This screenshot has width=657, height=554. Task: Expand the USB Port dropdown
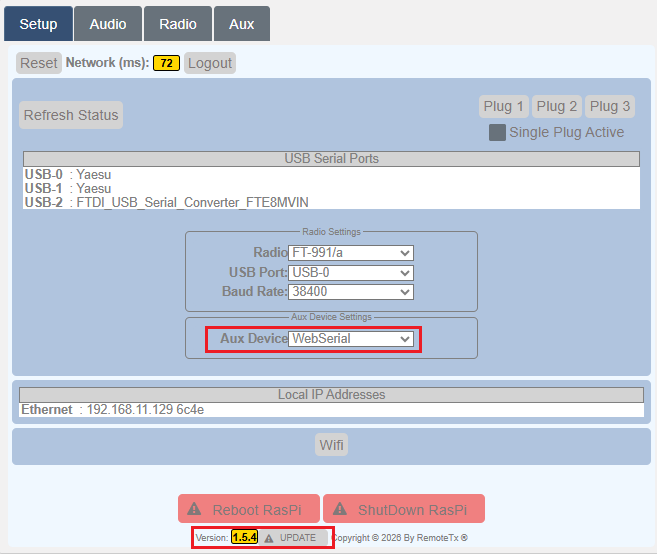click(351, 272)
